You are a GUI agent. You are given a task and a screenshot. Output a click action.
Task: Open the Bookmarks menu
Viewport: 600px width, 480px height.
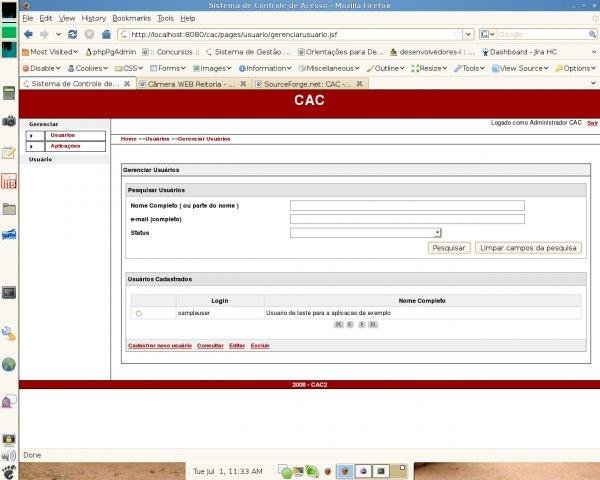point(131,18)
